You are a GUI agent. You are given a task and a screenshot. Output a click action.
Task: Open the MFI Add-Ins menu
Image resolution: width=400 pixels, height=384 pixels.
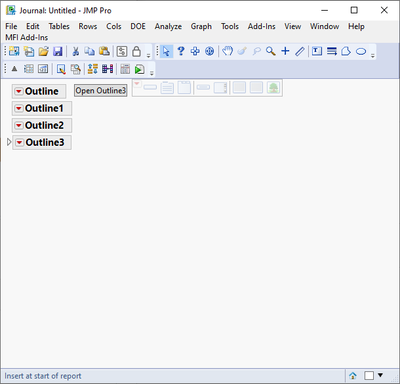(x=26, y=37)
